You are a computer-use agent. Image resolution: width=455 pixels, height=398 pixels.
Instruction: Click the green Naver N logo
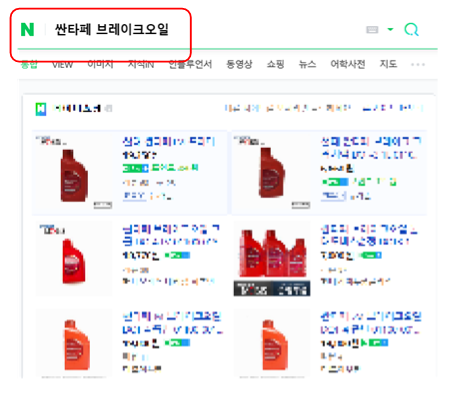(x=27, y=29)
